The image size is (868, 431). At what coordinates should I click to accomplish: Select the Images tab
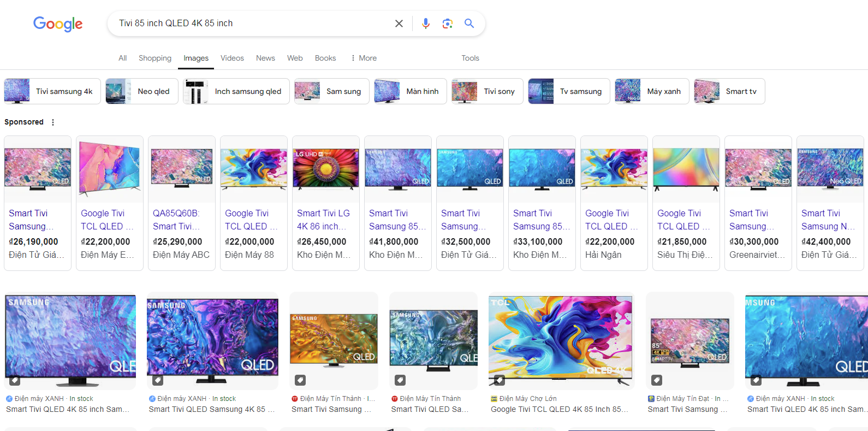tap(196, 58)
